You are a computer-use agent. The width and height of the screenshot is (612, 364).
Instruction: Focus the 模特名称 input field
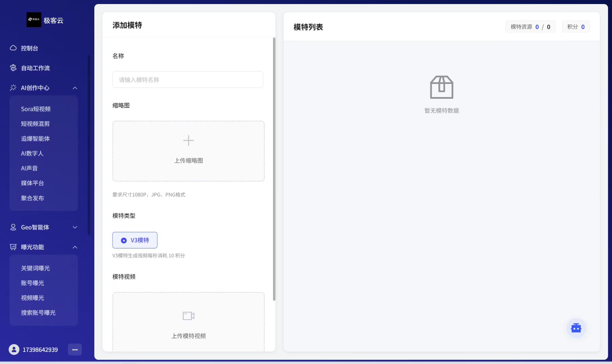[x=188, y=80]
